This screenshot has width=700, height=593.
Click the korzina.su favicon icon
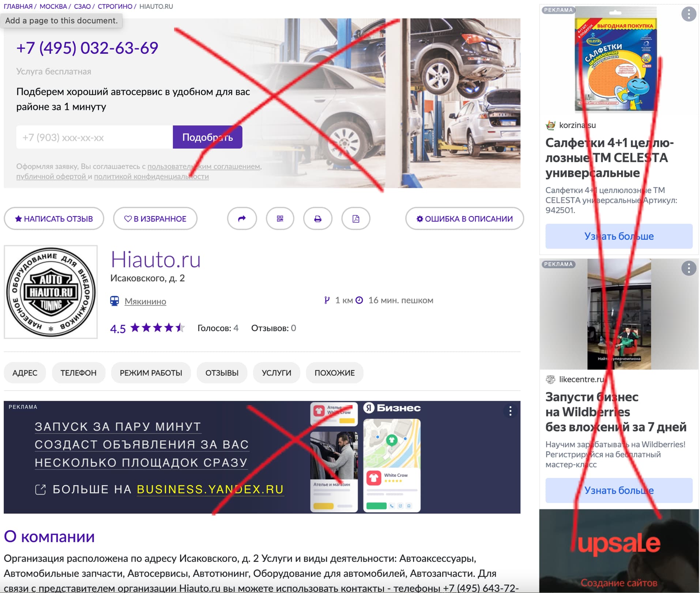click(550, 125)
